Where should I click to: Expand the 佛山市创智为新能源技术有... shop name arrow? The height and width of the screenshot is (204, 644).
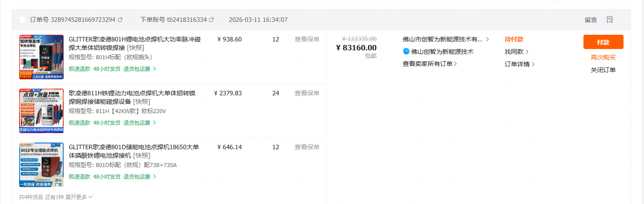click(x=487, y=39)
